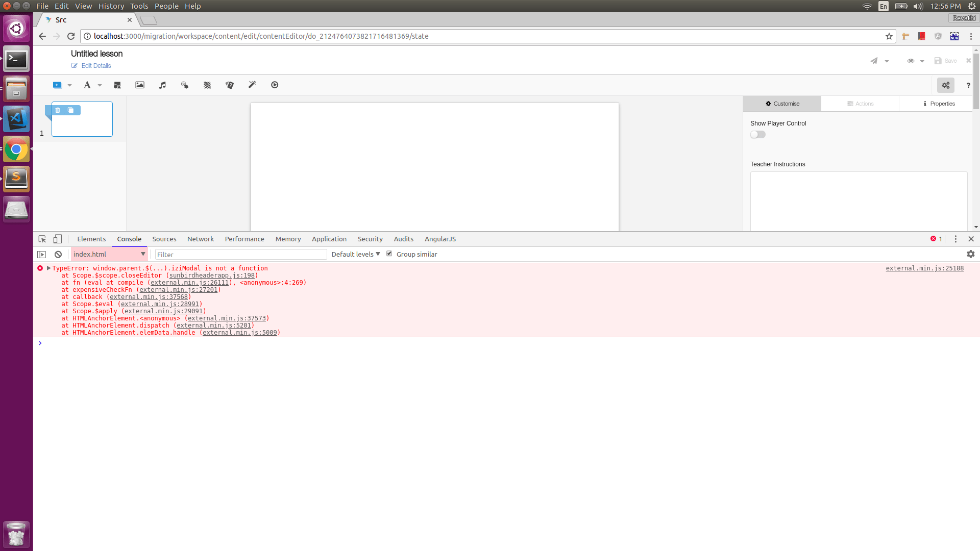The width and height of the screenshot is (980, 551).
Task: Open the Properties tab in the right panel
Action: [939, 104]
